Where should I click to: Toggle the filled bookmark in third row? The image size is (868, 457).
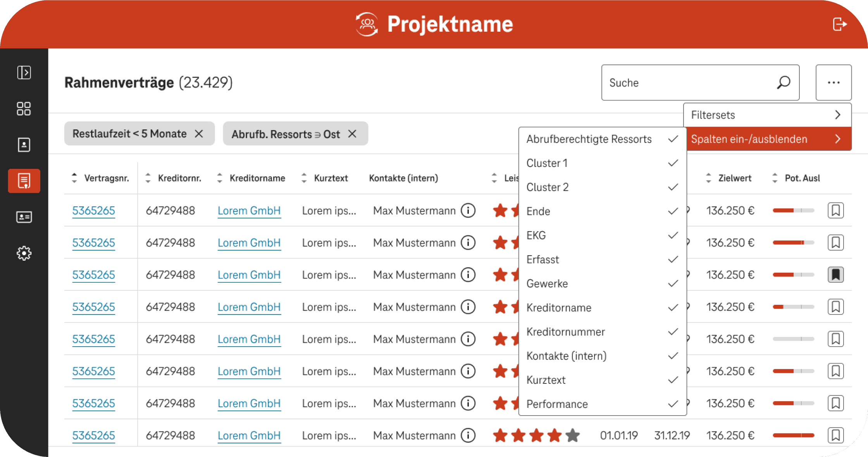[x=835, y=275]
